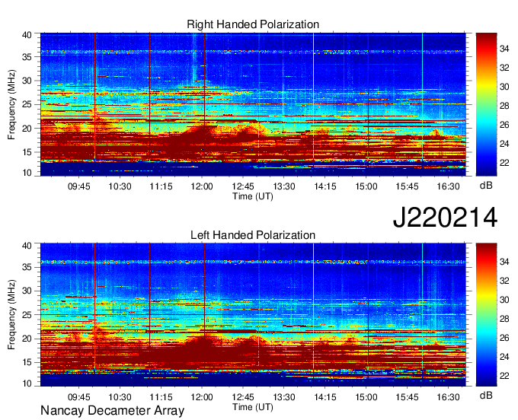Click the Right Handed plot's color scale bar

tap(486, 104)
